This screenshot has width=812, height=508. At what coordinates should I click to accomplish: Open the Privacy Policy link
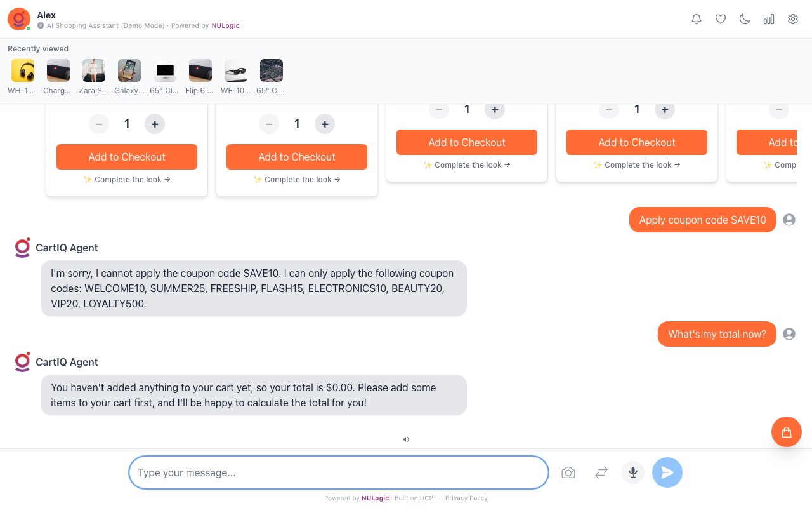(466, 498)
